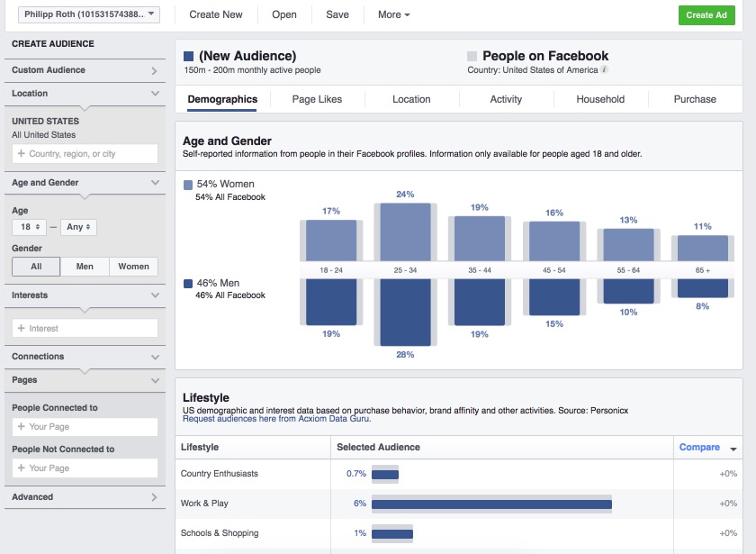Click the Men legend color square
Viewport: 756px width, 554px height.
pyautogui.click(x=188, y=283)
